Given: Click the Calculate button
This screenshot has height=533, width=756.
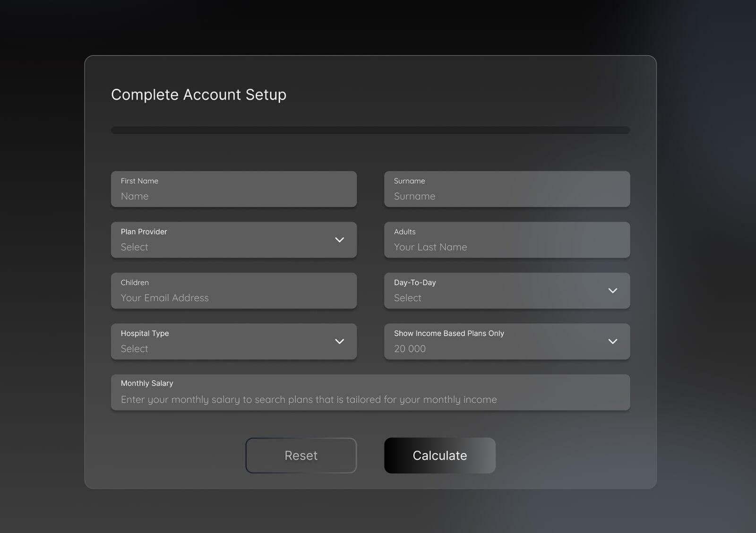Looking at the screenshot, I should tap(439, 456).
